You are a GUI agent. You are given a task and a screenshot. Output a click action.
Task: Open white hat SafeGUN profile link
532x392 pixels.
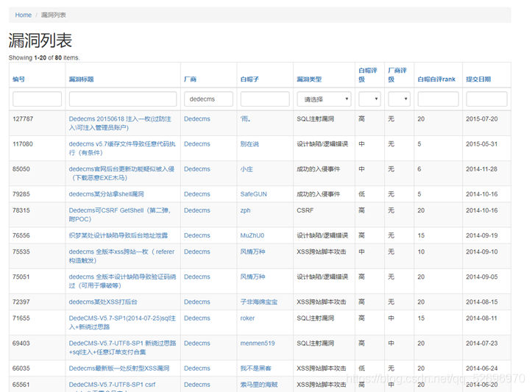tap(253, 194)
